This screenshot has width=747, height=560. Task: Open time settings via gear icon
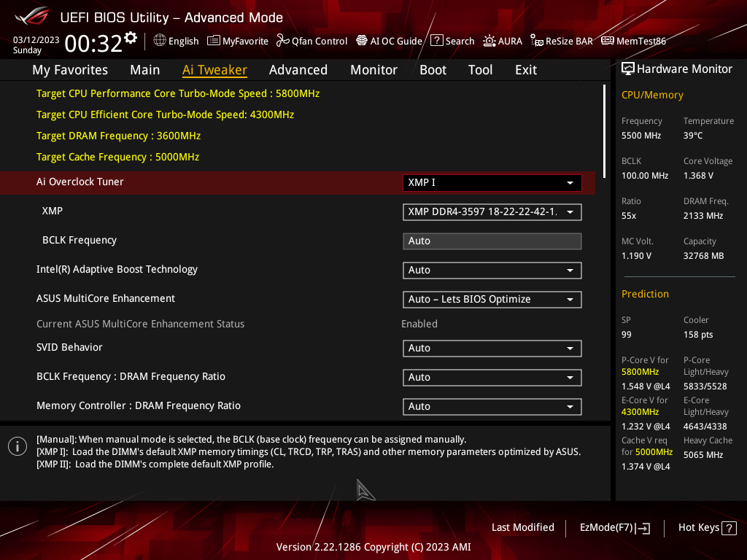click(131, 38)
